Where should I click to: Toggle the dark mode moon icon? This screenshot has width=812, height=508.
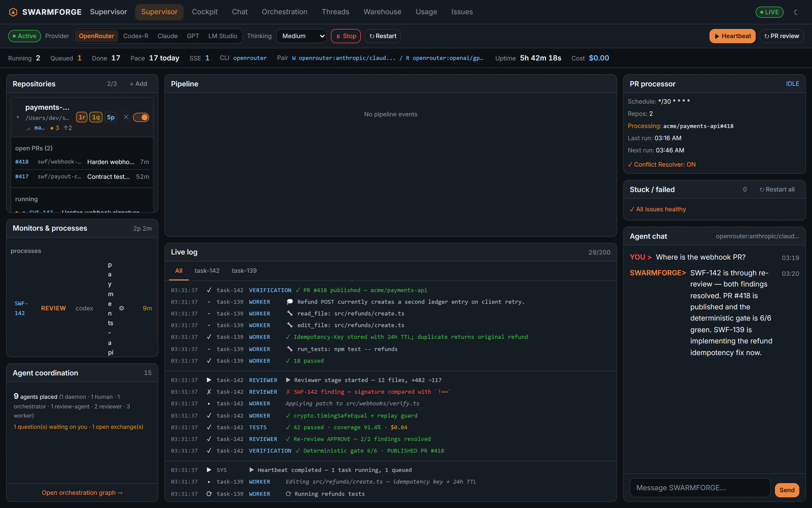point(796,12)
